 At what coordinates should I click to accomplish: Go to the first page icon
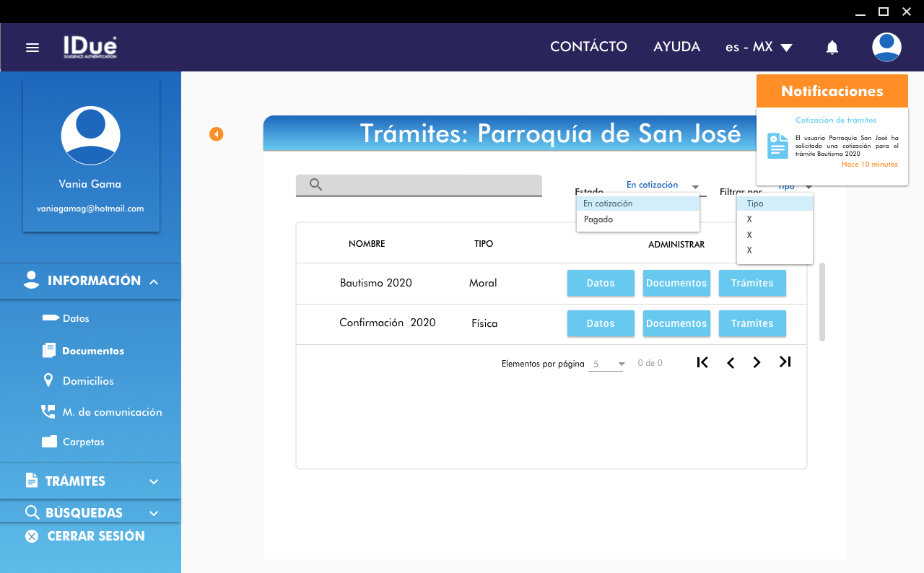coord(702,362)
